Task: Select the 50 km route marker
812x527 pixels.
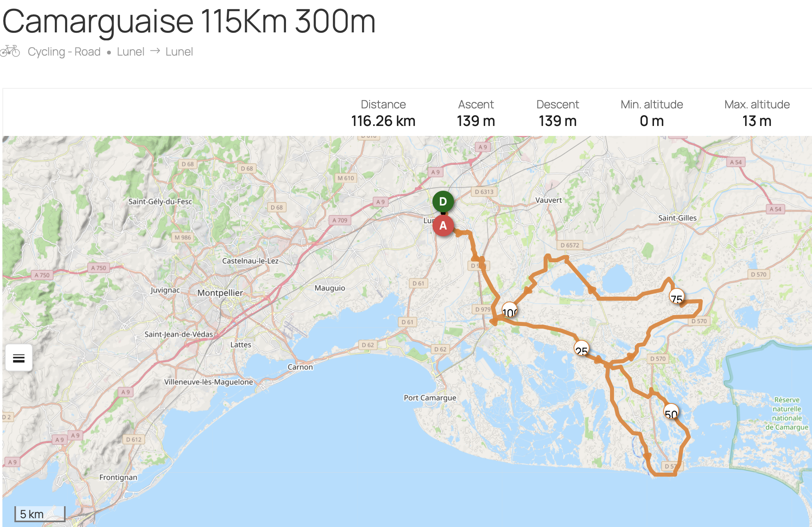Action: click(x=671, y=411)
